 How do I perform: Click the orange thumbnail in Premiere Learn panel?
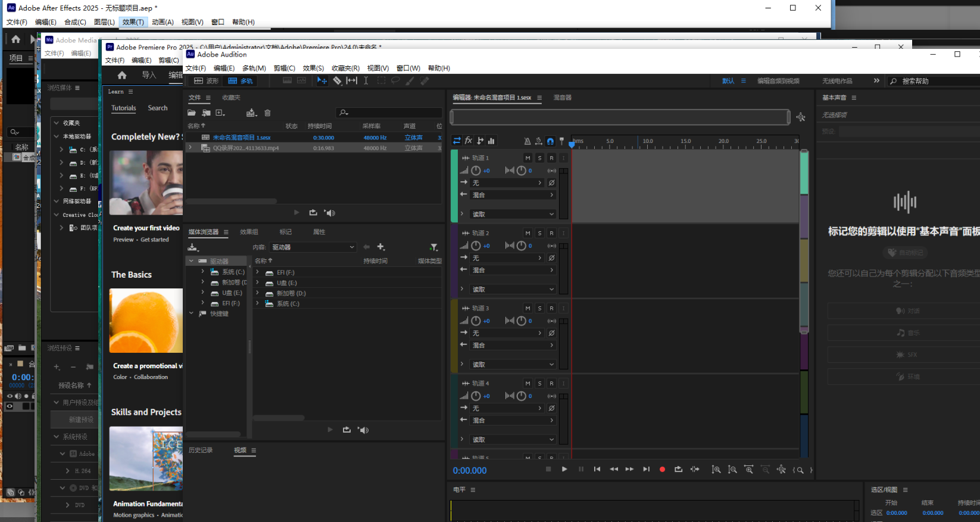tap(146, 321)
